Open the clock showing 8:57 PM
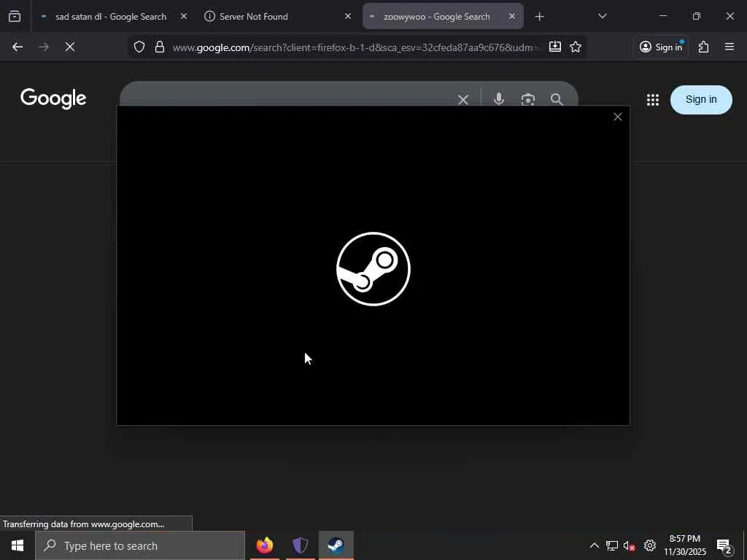Screen dimensions: 747x560 tap(684, 545)
